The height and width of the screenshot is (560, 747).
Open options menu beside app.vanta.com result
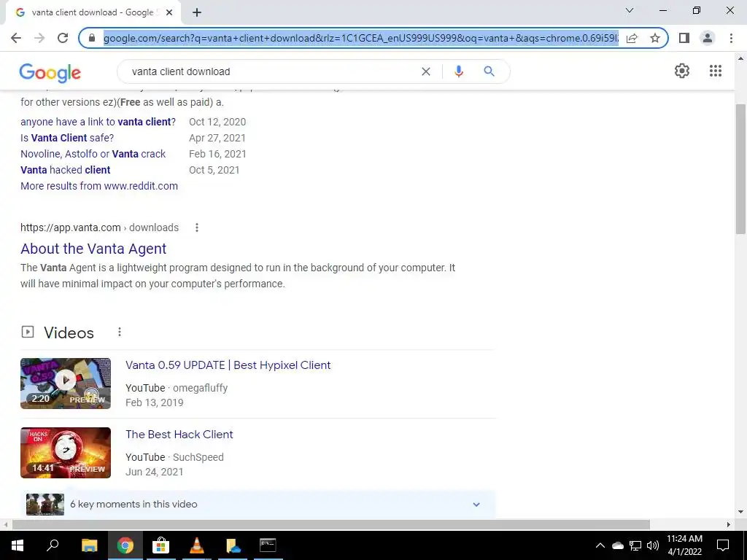(x=197, y=227)
